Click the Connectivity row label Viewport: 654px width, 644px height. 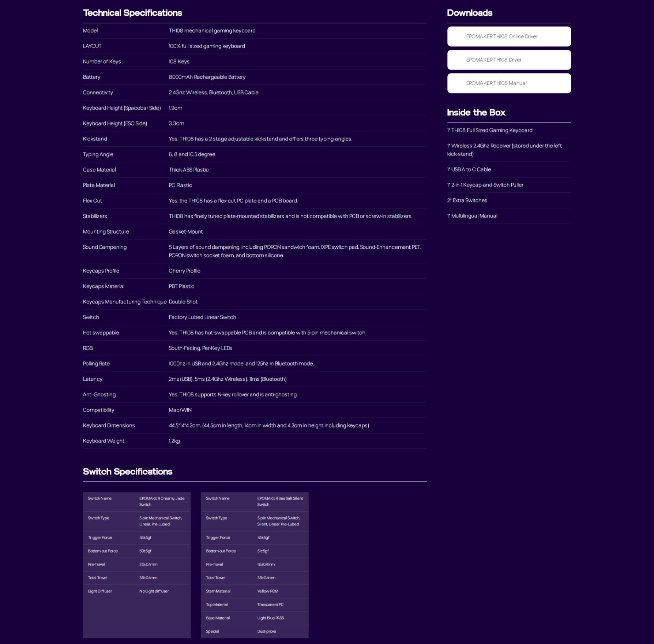point(98,93)
